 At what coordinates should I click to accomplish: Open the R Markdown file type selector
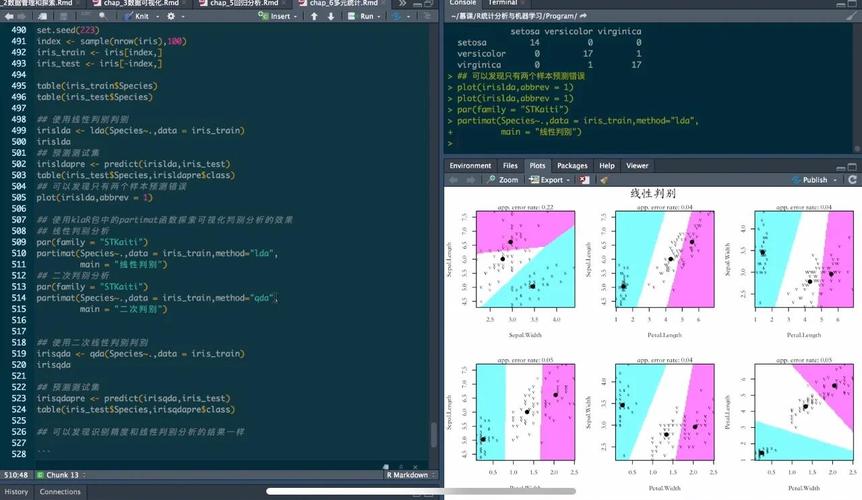[411, 475]
